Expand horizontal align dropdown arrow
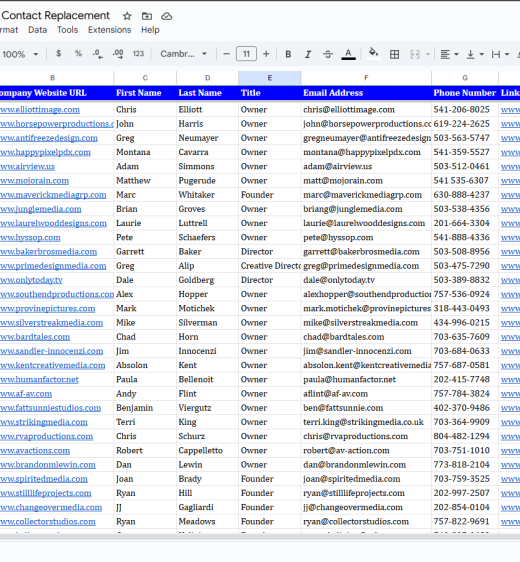This screenshot has width=520, height=562. pyautogui.click(x=456, y=54)
